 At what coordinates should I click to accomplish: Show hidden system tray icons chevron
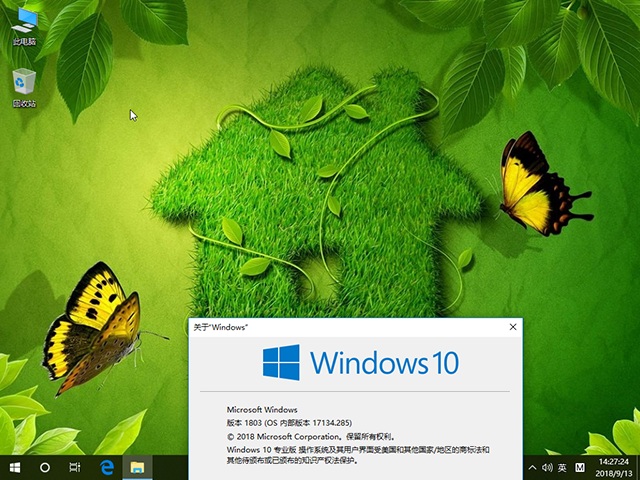tap(532, 468)
